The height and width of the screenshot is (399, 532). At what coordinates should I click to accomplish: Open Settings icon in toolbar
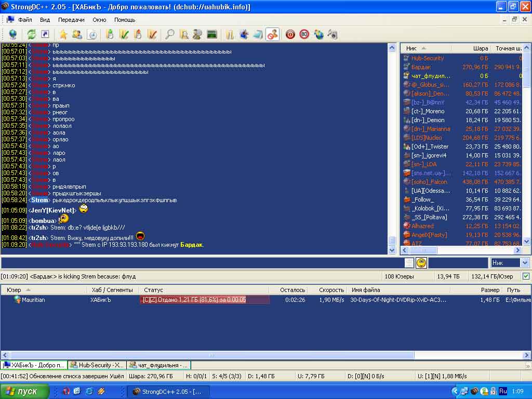click(x=244, y=34)
